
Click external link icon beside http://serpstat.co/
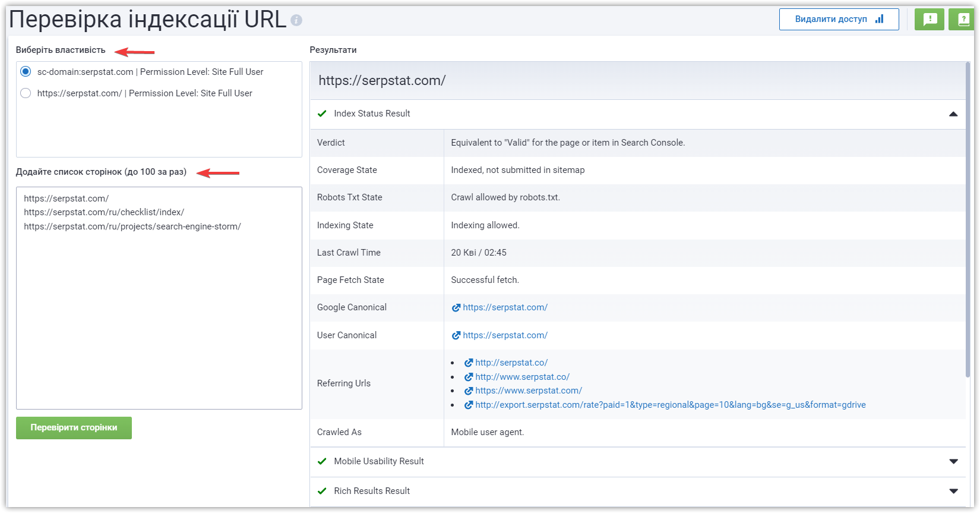coord(469,363)
